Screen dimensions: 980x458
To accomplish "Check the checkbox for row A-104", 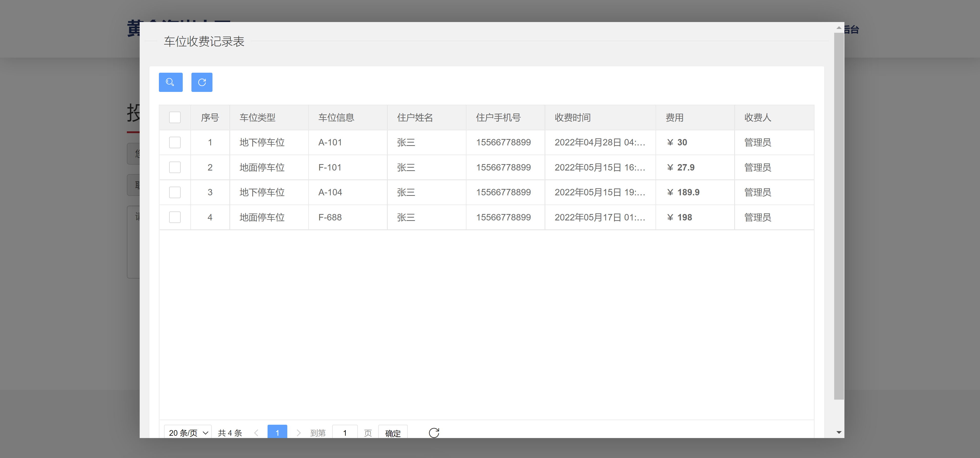I will click(x=175, y=192).
